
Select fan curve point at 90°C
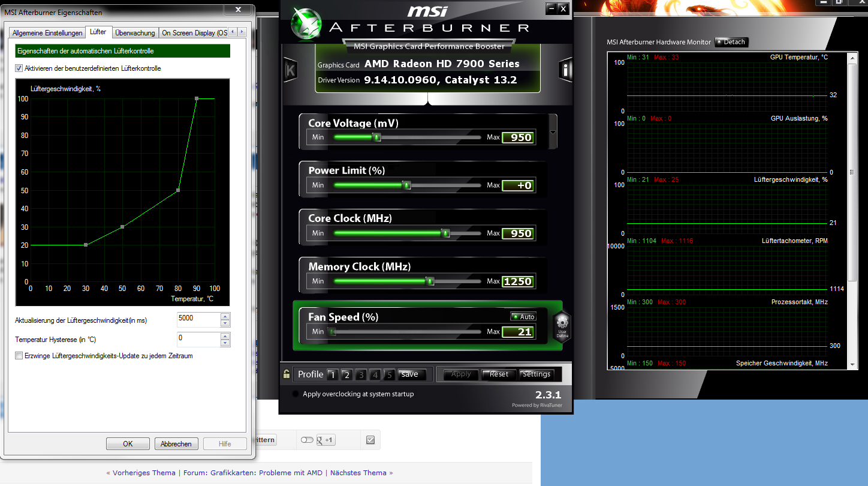click(197, 98)
